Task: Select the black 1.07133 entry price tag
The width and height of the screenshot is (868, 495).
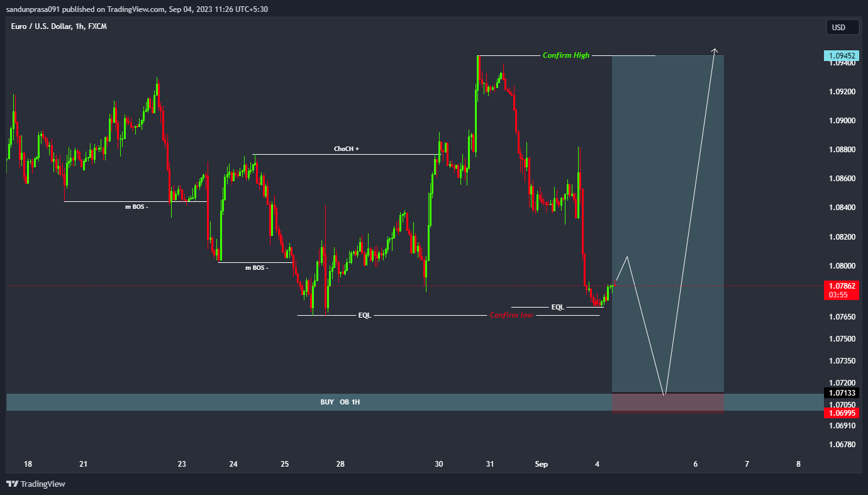Action: (841, 392)
